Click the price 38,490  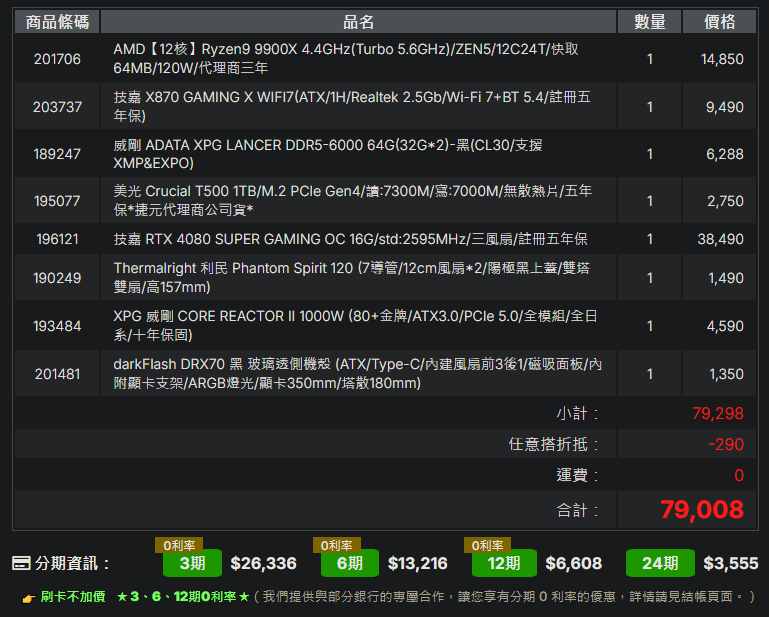720,239
